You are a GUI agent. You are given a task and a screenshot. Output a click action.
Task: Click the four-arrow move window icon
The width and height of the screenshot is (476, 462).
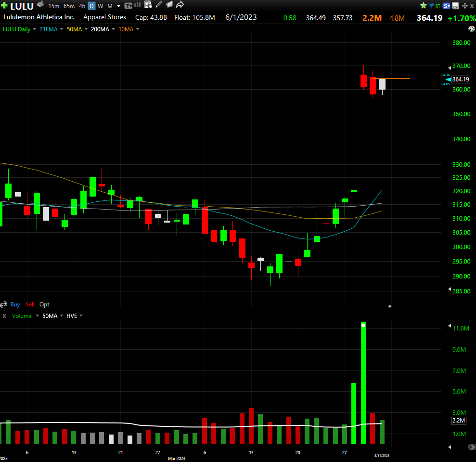click(x=464, y=6)
